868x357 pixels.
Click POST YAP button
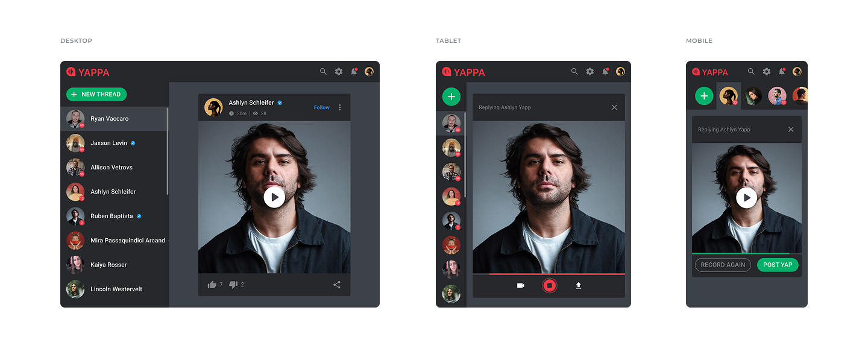point(778,265)
